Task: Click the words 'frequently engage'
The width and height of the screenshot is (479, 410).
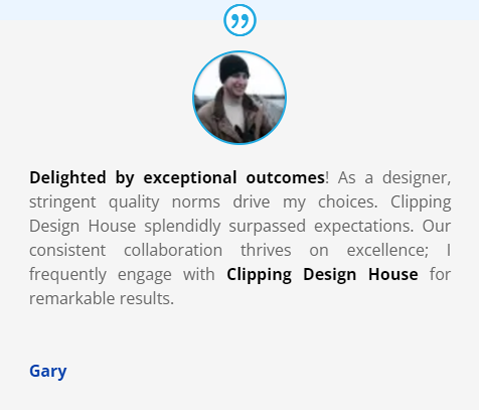Action: pyautogui.click(x=100, y=275)
